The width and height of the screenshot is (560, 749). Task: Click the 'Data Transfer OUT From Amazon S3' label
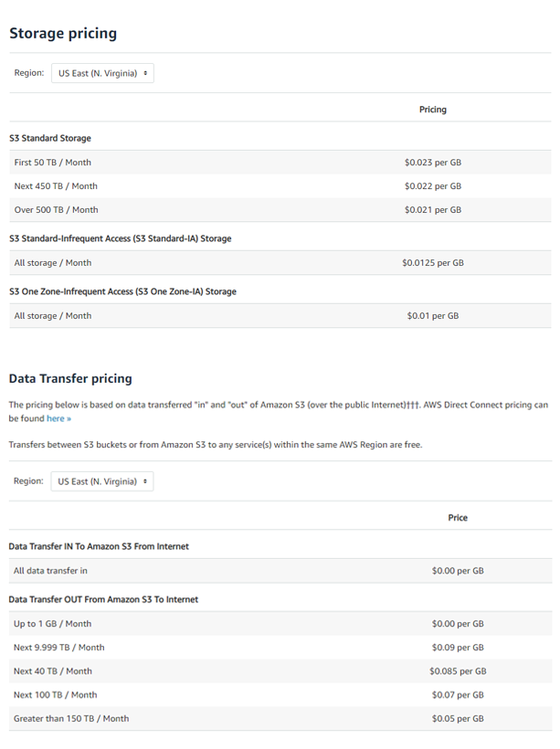pyautogui.click(x=103, y=599)
